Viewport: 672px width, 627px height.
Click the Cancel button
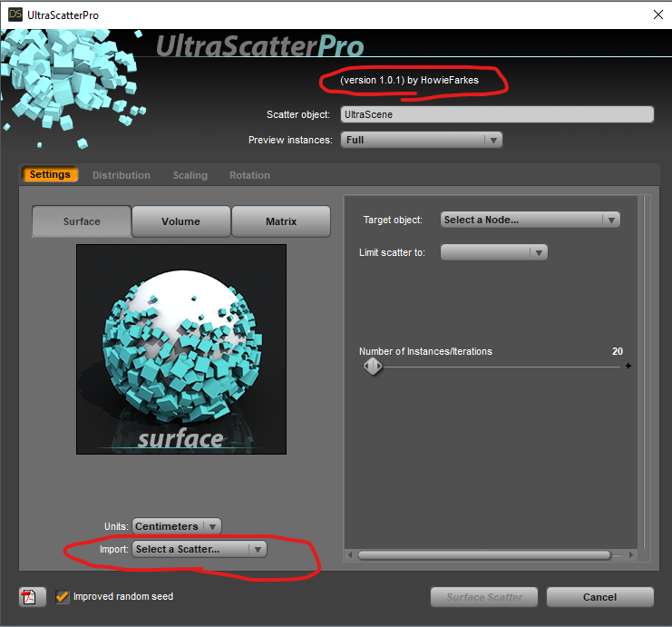[x=600, y=597]
